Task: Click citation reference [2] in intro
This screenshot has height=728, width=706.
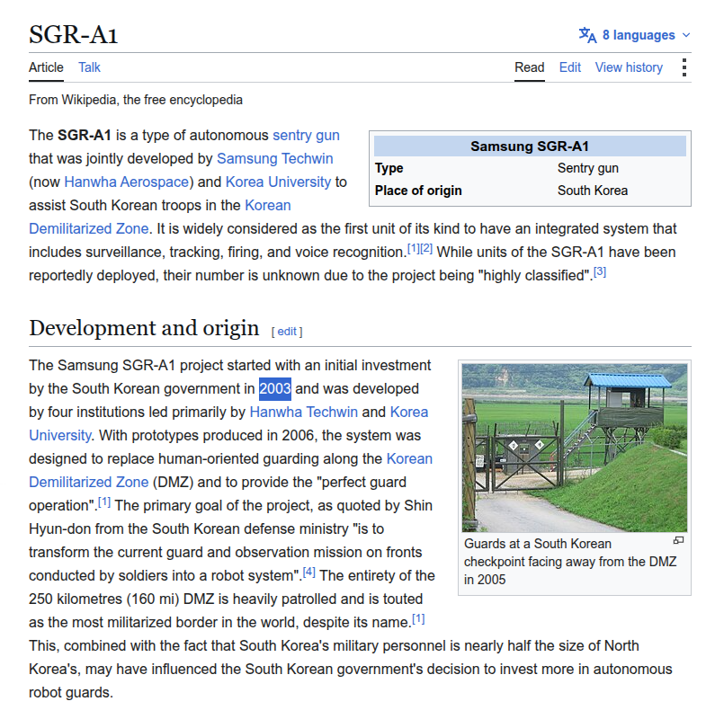Action: [426, 249]
